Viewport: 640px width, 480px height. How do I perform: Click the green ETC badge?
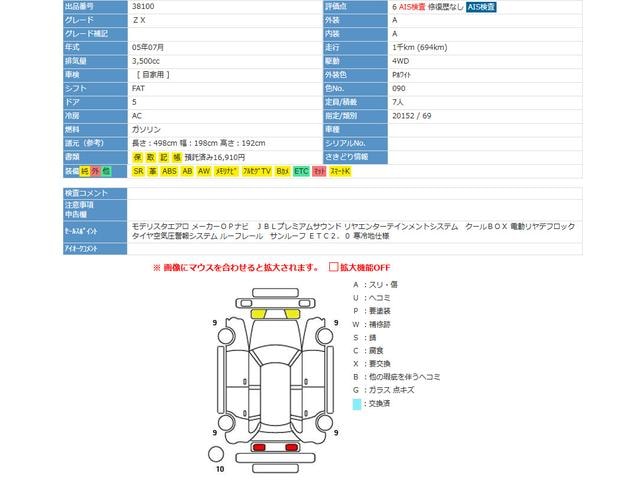coord(301,171)
